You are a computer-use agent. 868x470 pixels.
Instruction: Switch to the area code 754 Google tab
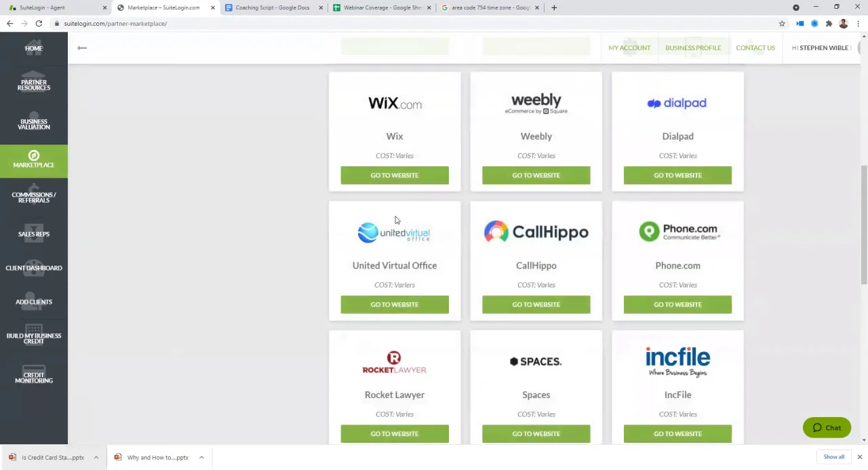pos(491,7)
